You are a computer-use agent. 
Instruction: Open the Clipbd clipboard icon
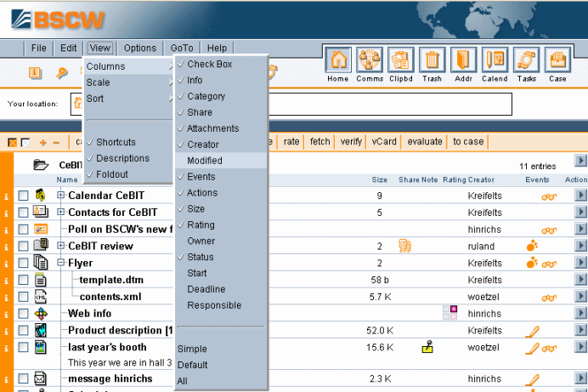click(400, 62)
